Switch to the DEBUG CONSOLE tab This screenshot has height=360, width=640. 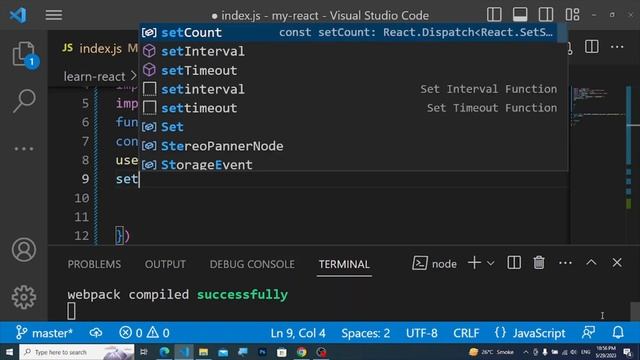252,264
